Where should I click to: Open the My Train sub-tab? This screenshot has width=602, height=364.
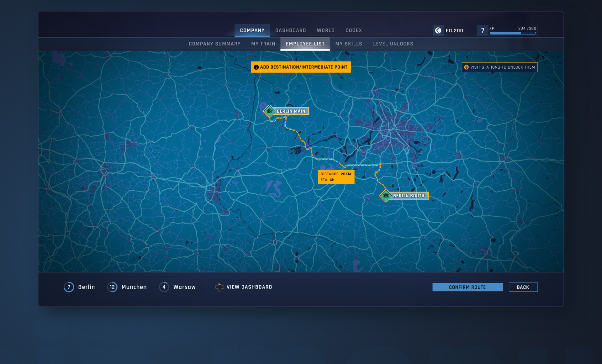[x=263, y=44]
